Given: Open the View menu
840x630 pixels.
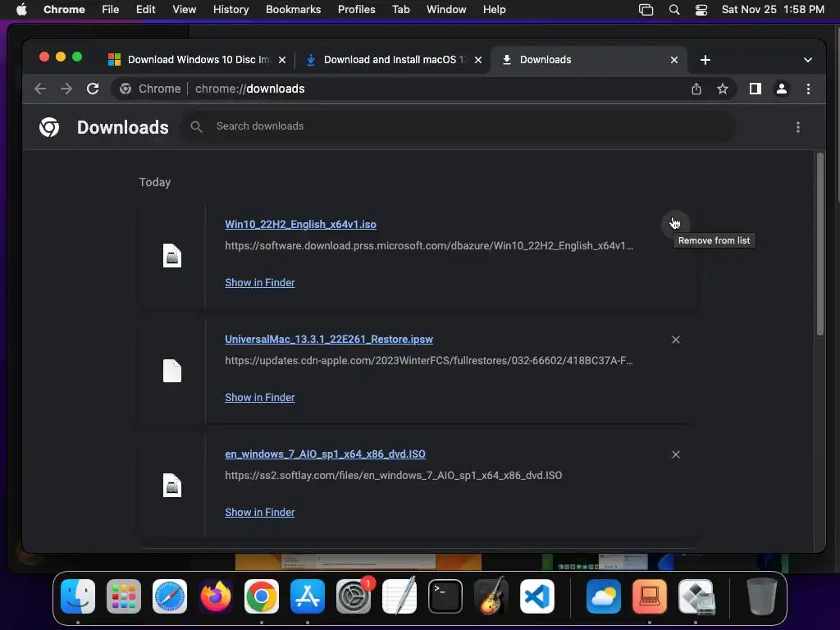Looking at the screenshot, I should tap(184, 10).
